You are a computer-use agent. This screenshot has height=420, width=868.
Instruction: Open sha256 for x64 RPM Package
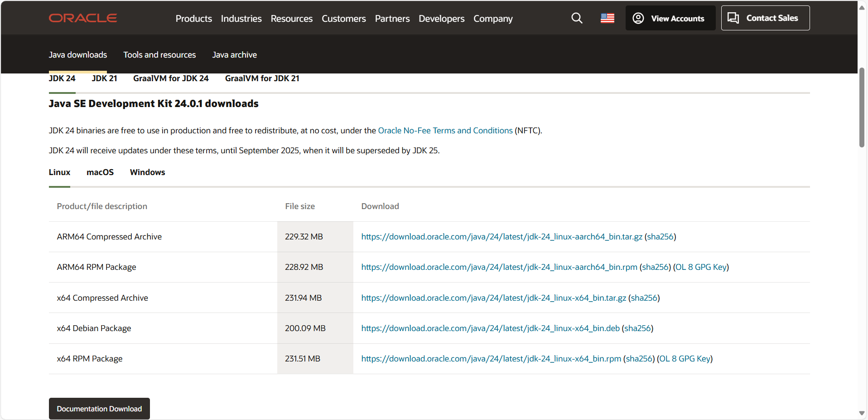[639, 359]
